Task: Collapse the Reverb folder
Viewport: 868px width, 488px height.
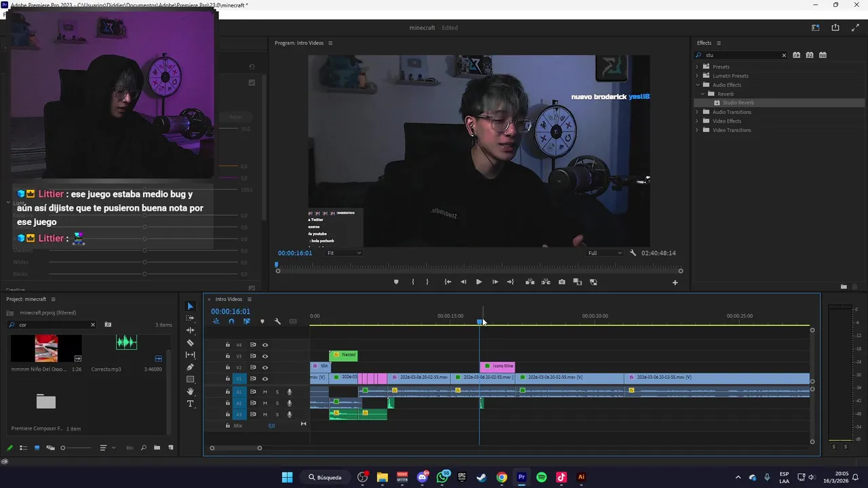Action: click(x=703, y=94)
